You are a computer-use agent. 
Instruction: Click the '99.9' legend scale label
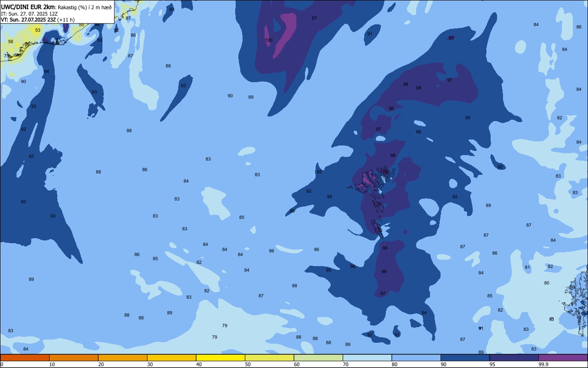click(x=543, y=364)
